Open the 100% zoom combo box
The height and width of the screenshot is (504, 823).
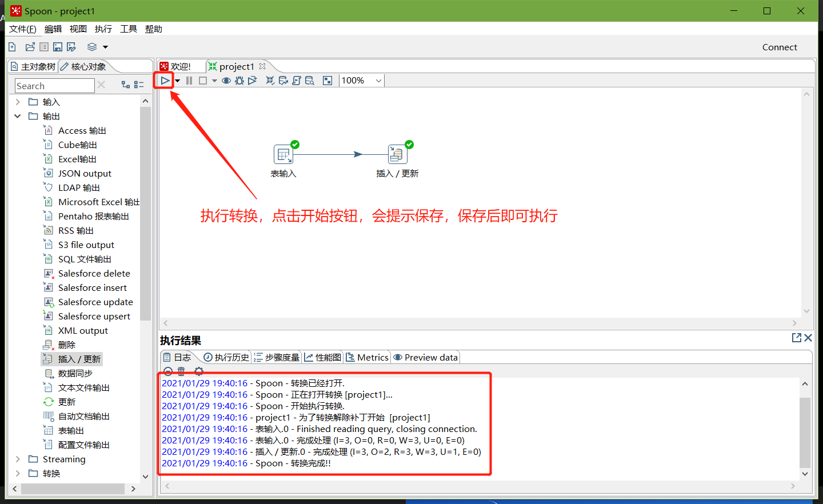(362, 81)
